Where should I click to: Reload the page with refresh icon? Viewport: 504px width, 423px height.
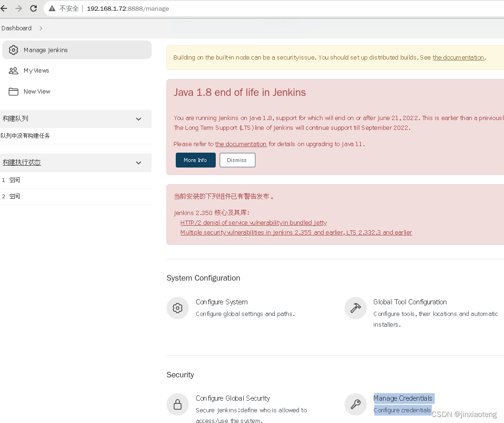(x=33, y=8)
